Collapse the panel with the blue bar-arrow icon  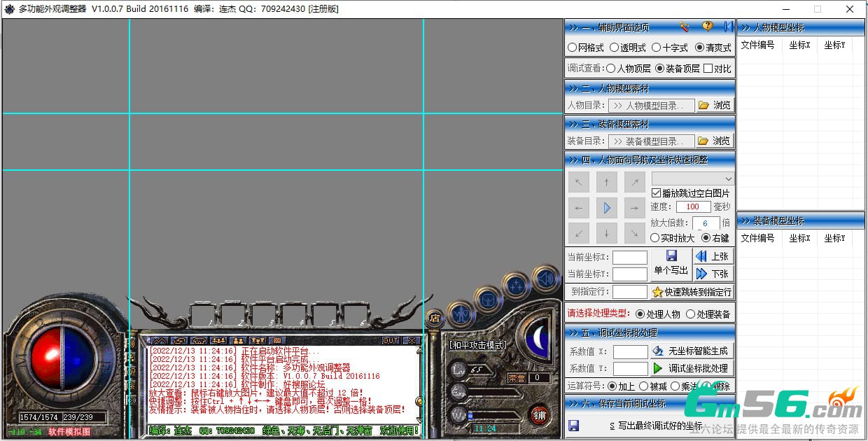click(728, 27)
